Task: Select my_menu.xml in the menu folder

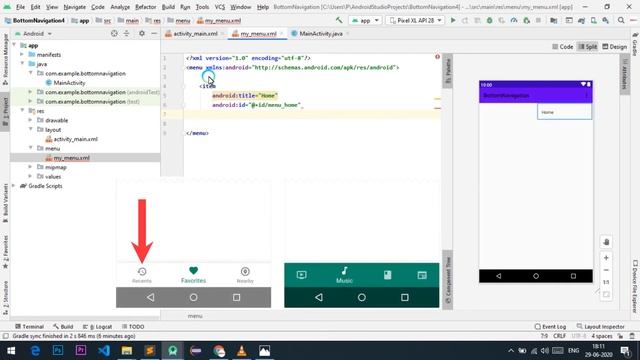Action: 71,158
